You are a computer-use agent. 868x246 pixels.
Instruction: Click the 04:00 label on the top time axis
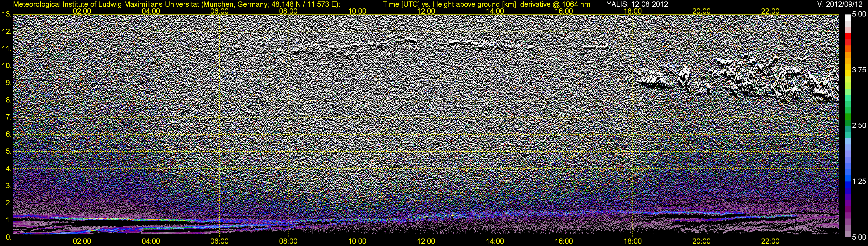coord(151,11)
